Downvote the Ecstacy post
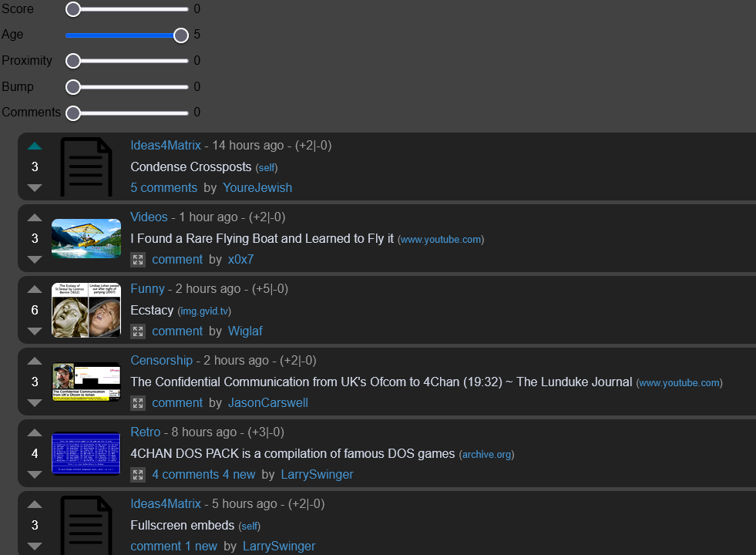Viewport: 756px width, 555px height. coord(35,331)
